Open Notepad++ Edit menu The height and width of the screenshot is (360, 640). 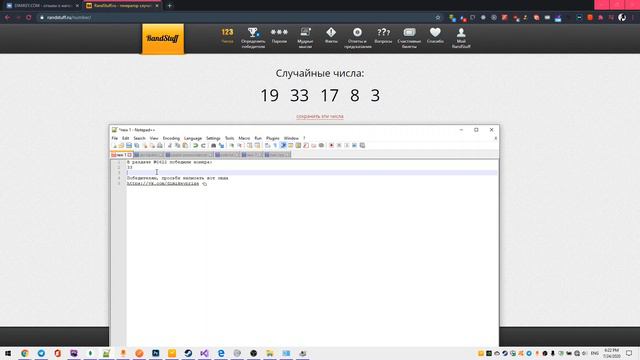(125, 138)
